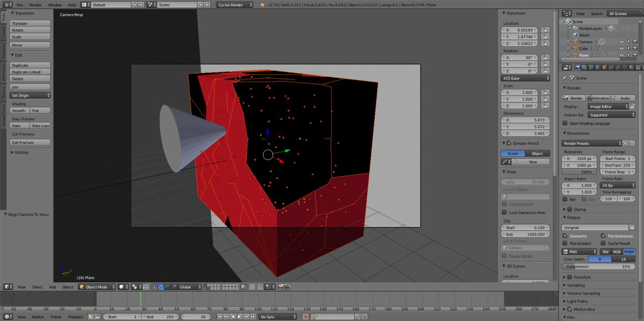The width and height of the screenshot is (644, 321).
Task: Select the scale manipulator icon
Action: click(174, 287)
